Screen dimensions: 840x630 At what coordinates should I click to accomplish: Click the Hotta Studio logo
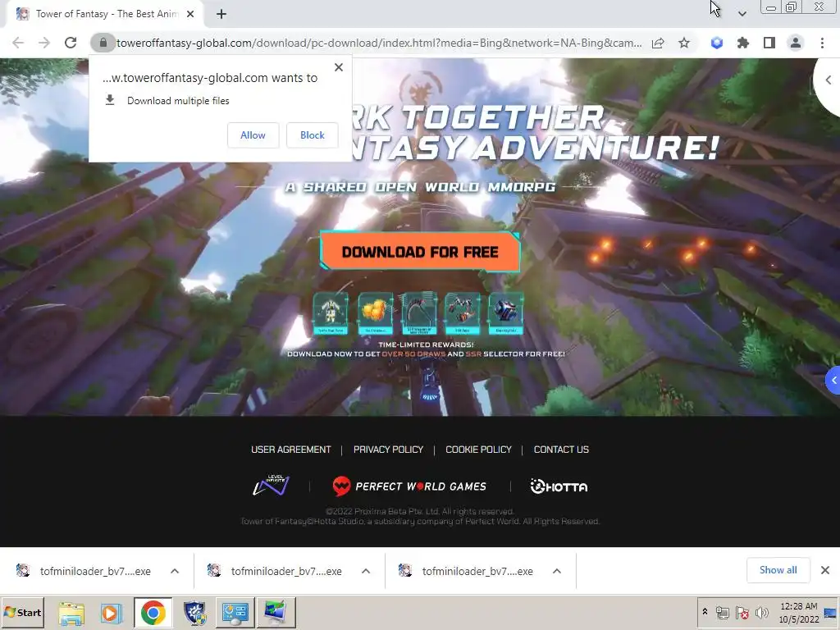(559, 486)
